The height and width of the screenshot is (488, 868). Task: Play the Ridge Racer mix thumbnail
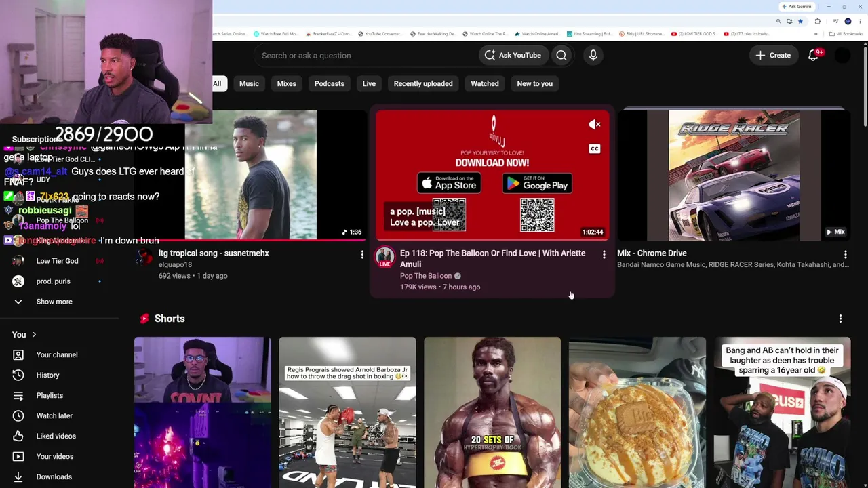click(x=734, y=176)
